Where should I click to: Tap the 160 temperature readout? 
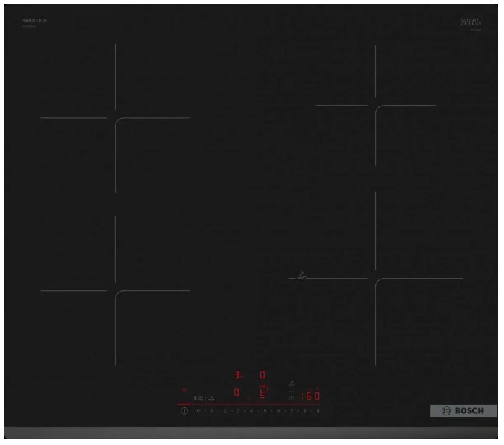(309, 397)
